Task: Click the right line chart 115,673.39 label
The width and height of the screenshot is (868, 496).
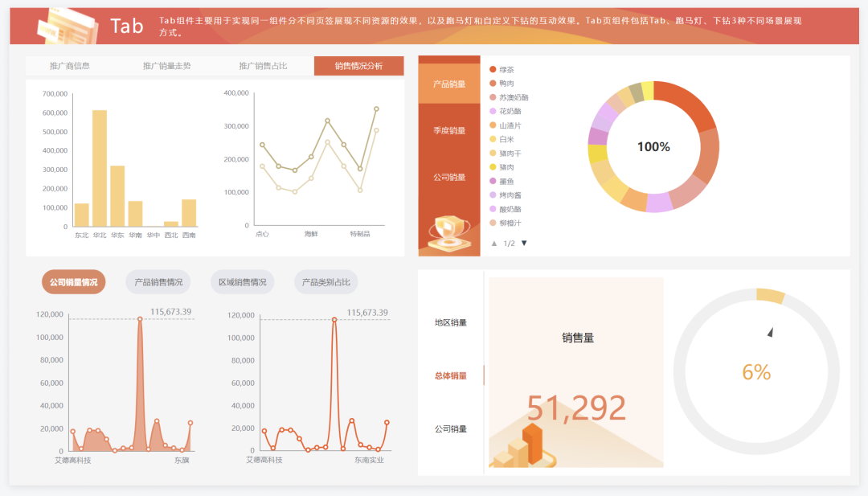Action: [x=367, y=313]
